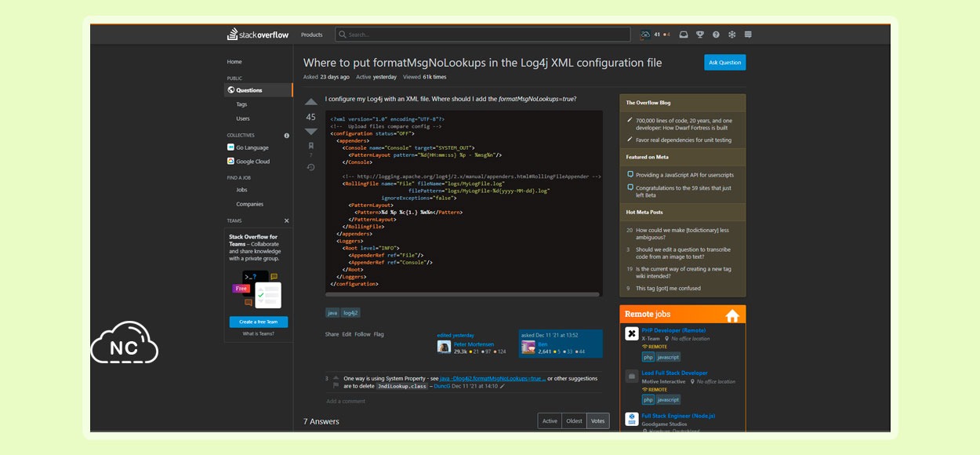
Task: Open This tag [got] me confused post
Action: pos(669,288)
